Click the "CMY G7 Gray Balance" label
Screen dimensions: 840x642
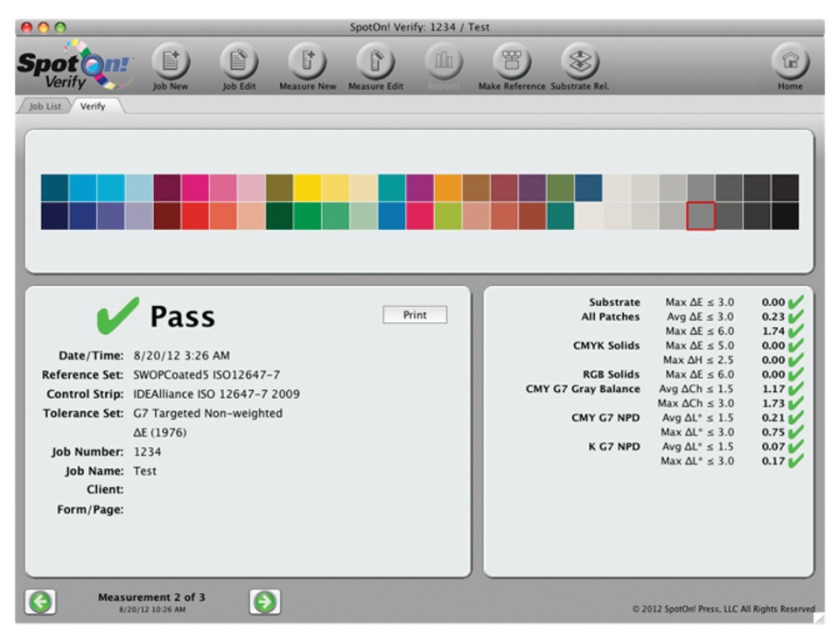tap(583, 388)
